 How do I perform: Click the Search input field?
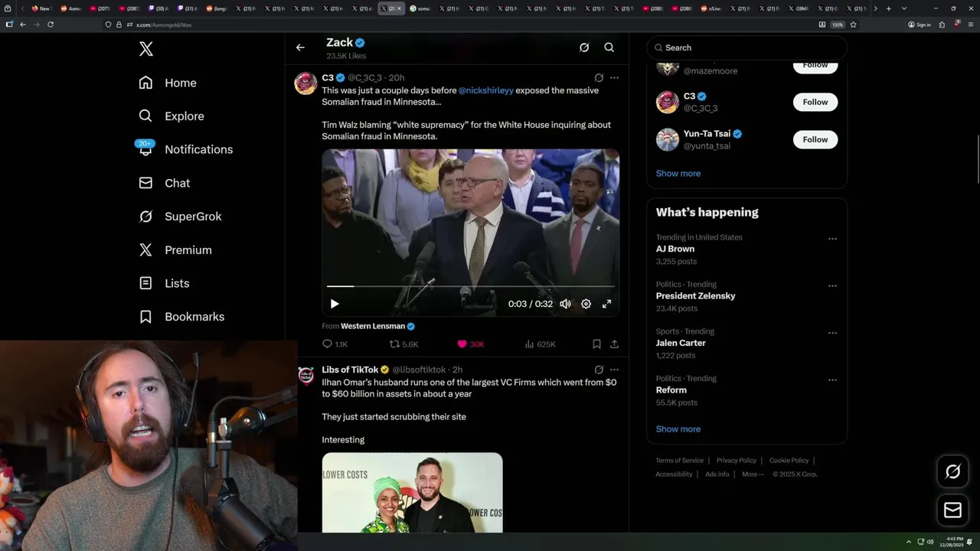[x=746, y=47]
